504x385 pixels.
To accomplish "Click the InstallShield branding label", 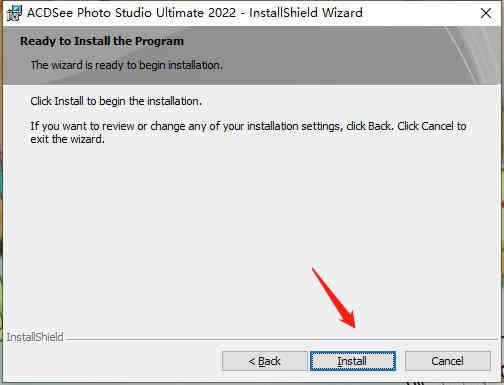I will pos(35,337).
